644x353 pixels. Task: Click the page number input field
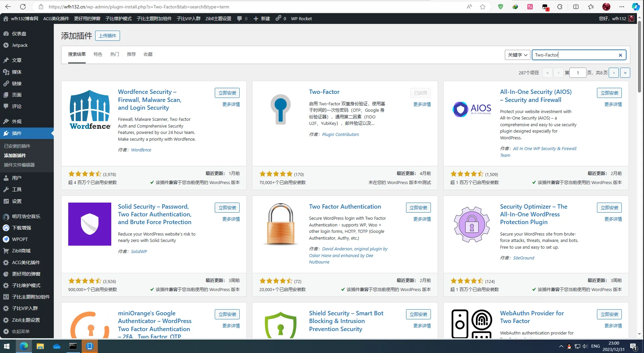(x=578, y=73)
